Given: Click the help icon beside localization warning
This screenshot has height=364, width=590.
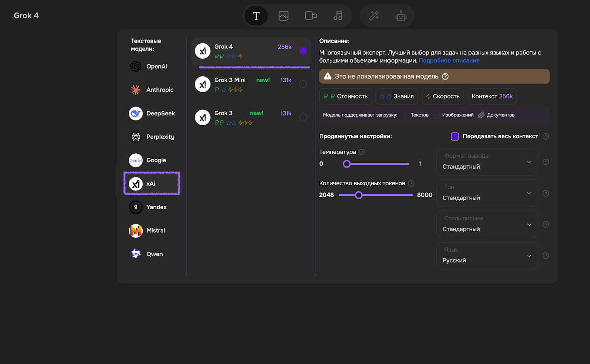Looking at the screenshot, I should click(445, 77).
